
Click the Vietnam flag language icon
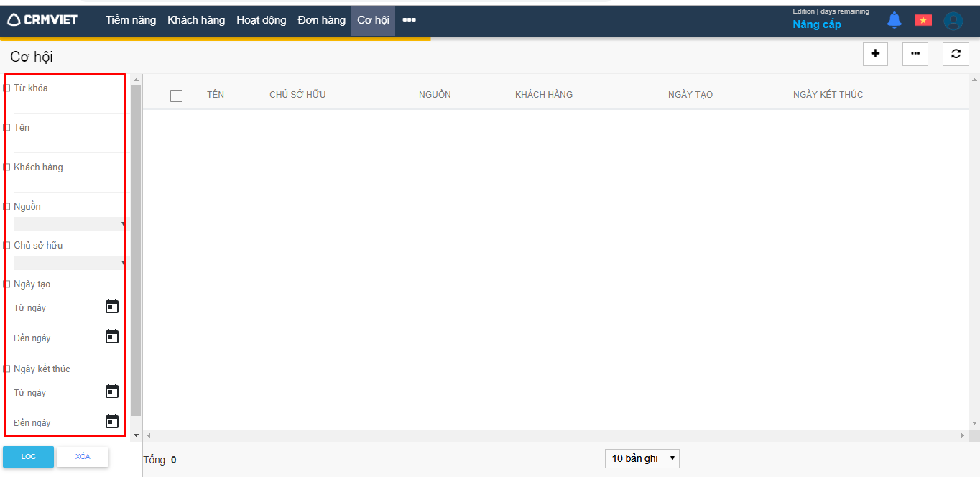923,20
